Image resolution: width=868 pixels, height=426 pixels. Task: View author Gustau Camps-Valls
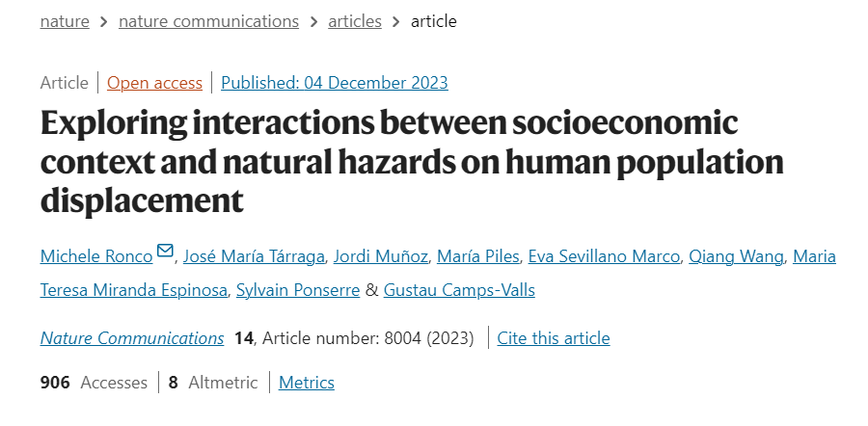pos(459,290)
